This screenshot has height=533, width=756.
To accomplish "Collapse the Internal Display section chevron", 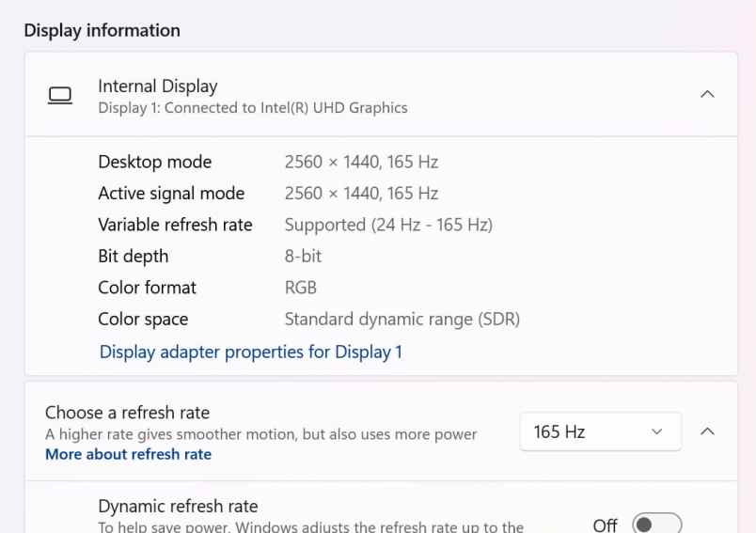I will point(708,95).
